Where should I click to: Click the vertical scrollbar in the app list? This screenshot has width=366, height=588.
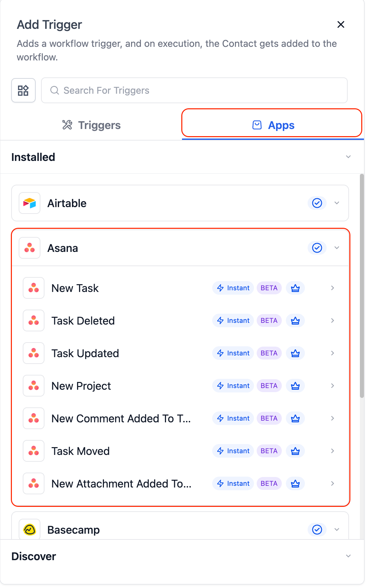362,285
